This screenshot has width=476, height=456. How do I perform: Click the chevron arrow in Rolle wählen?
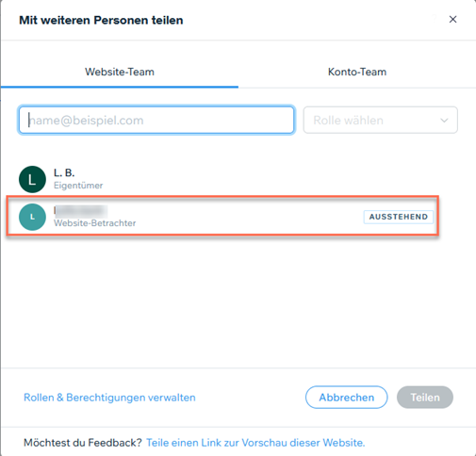click(444, 121)
